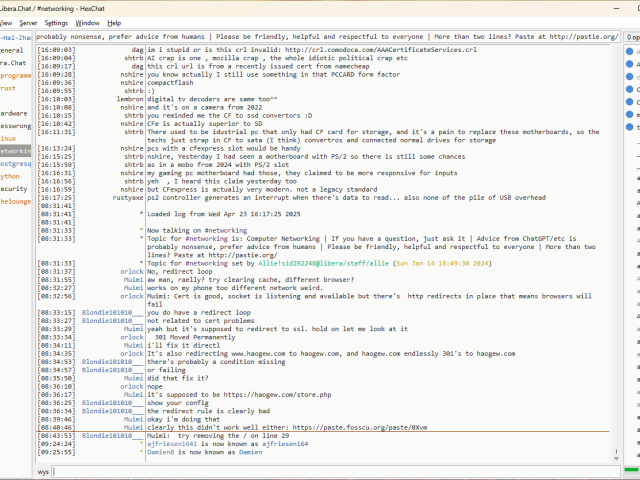Switch to the #python channel
This screenshot has width=640, height=480.
(x=12, y=175)
